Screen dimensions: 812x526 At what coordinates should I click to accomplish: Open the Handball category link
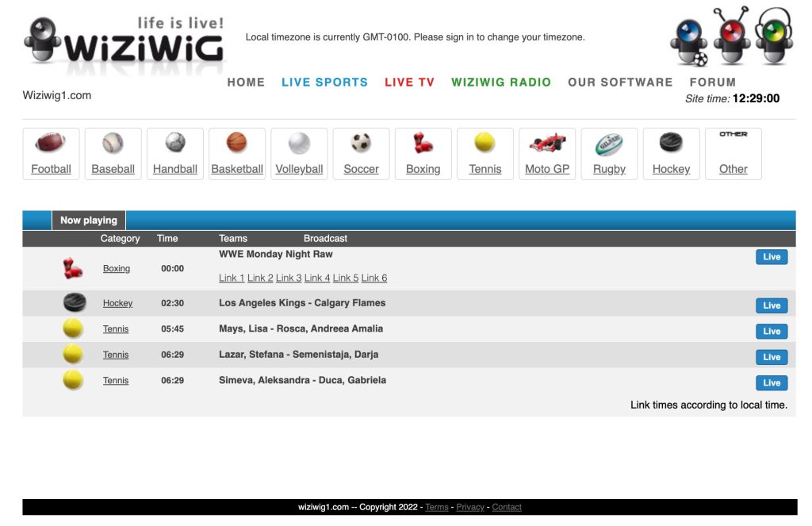175,169
